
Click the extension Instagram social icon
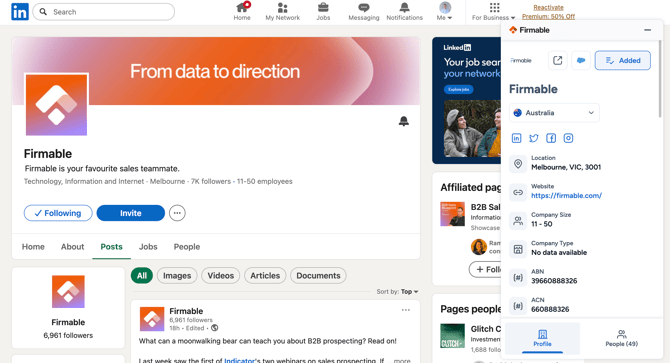click(x=568, y=138)
